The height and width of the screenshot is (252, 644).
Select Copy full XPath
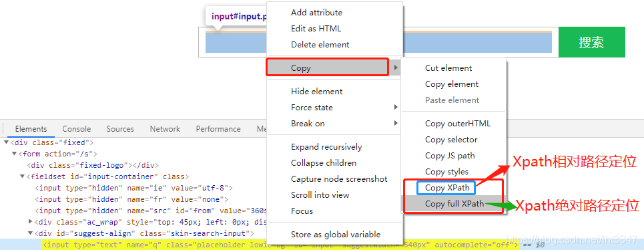454,203
